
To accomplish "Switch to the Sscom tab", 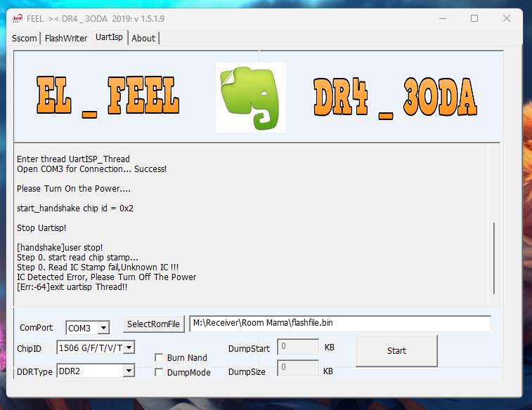I will 25,39.
